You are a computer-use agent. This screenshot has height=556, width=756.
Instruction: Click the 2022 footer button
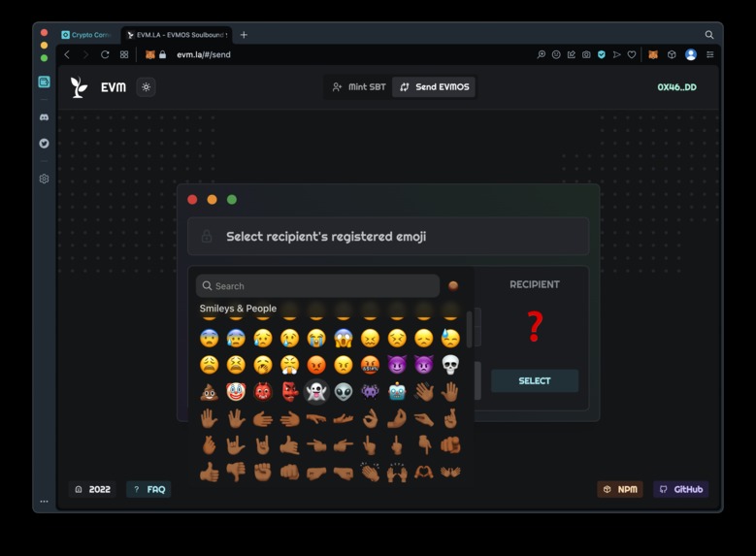(92, 489)
